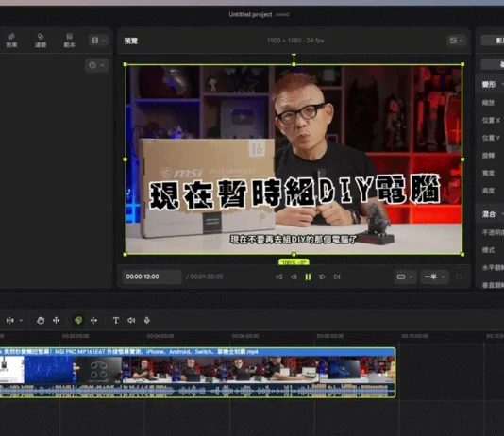Open the 濾鏡 filters tab
Image resolution: width=504 pixels, height=436 pixels.
point(41,41)
